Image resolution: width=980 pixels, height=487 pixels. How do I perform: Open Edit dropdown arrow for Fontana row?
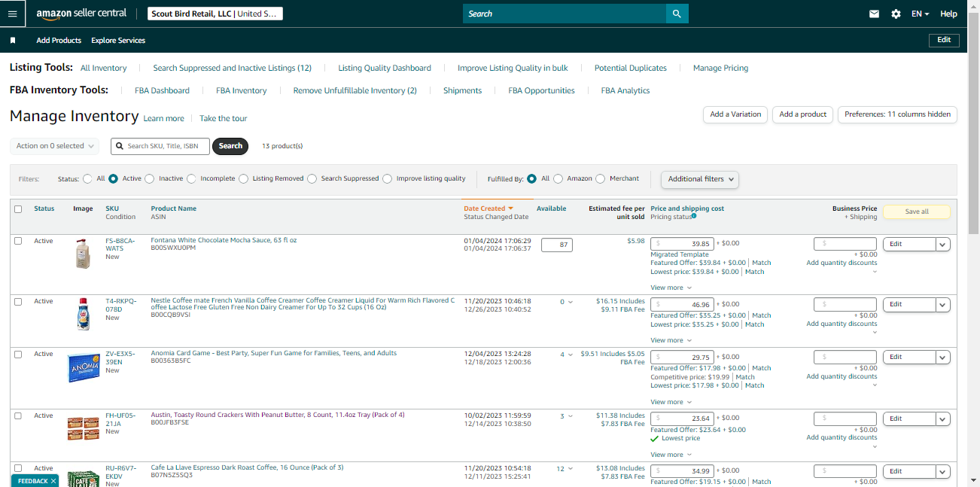click(x=943, y=244)
